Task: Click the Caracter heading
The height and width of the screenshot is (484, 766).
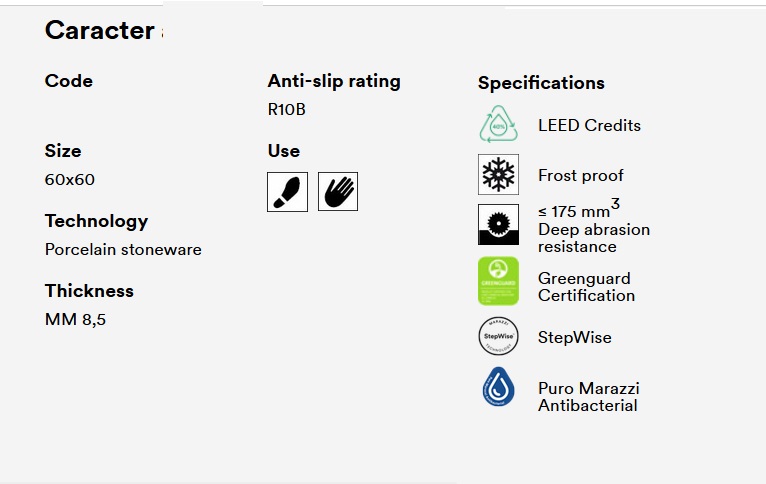Action: (99, 31)
